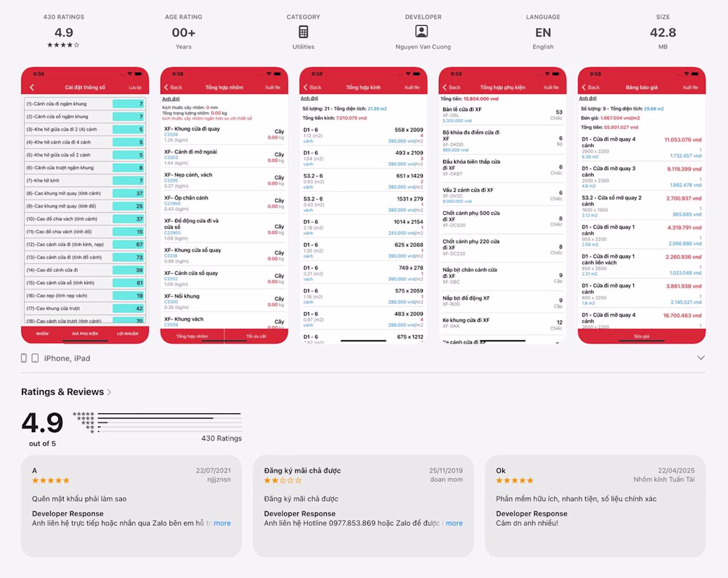Viewport: 728px width, 578px height.
Task: Expand 'more' in njjjznsn review response
Action: pyautogui.click(x=222, y=523)
